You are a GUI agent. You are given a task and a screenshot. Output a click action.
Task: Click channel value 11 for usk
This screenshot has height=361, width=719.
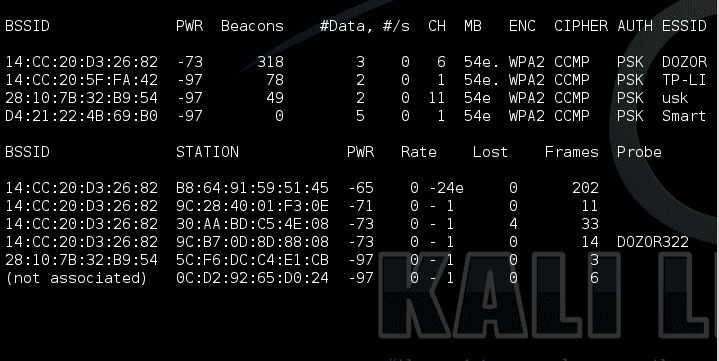point(437,98)
